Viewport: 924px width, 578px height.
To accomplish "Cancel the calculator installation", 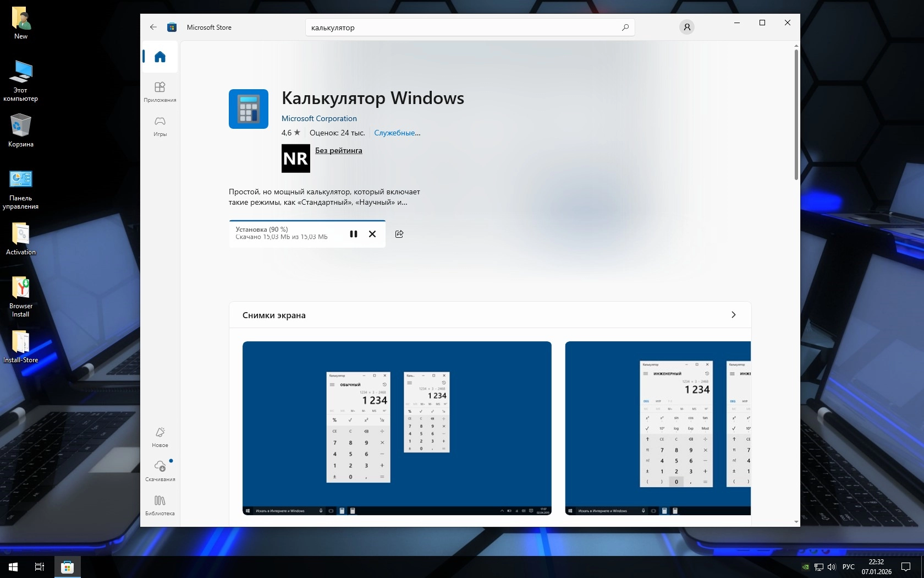I will (372, 234).
